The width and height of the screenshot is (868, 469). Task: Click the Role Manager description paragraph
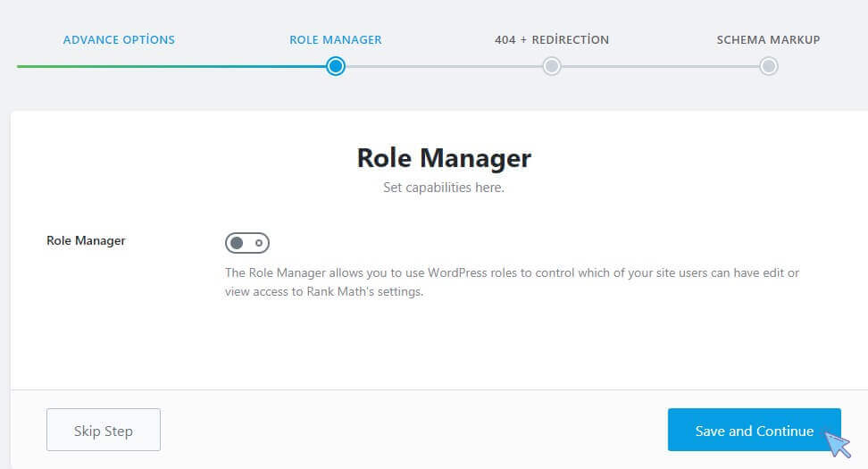(x=512, y=281)
